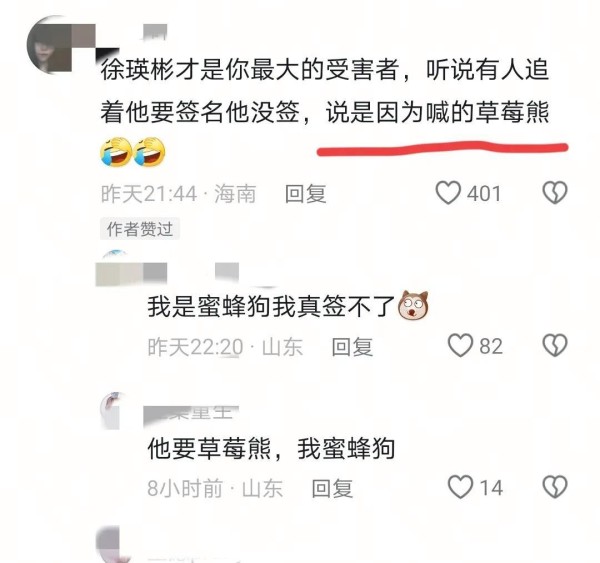Reply to the 8小时前 comment
Screen dimensions: 600x563
332,488
